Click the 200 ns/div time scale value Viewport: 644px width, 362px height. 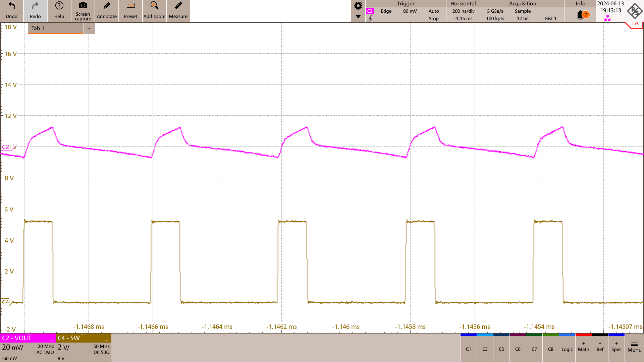[463, 11]
